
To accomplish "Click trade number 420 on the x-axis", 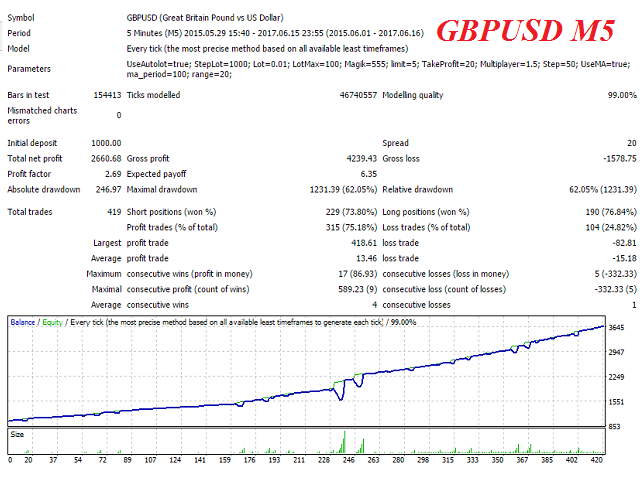I will [x=596, y=460].
